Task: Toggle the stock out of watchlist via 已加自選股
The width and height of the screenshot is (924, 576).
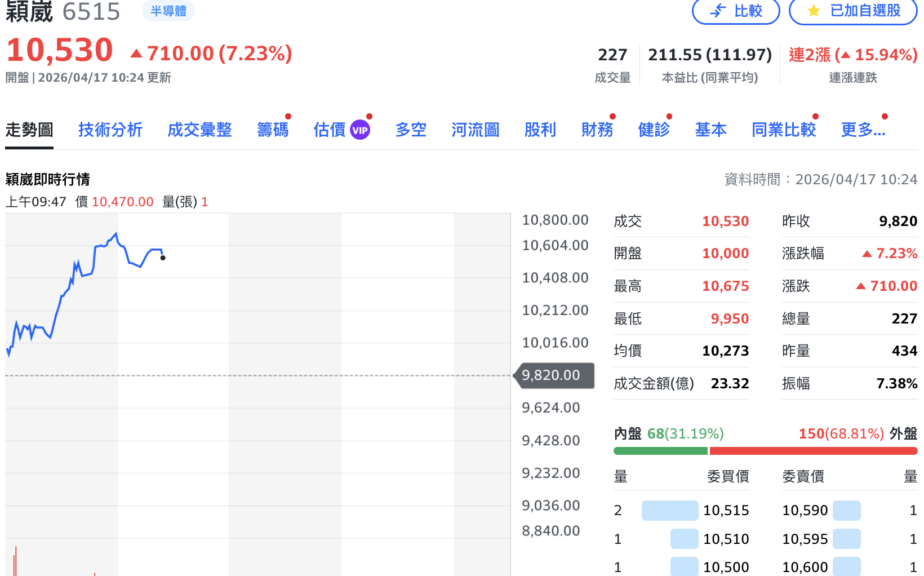Action: click(x=858, y=11)
